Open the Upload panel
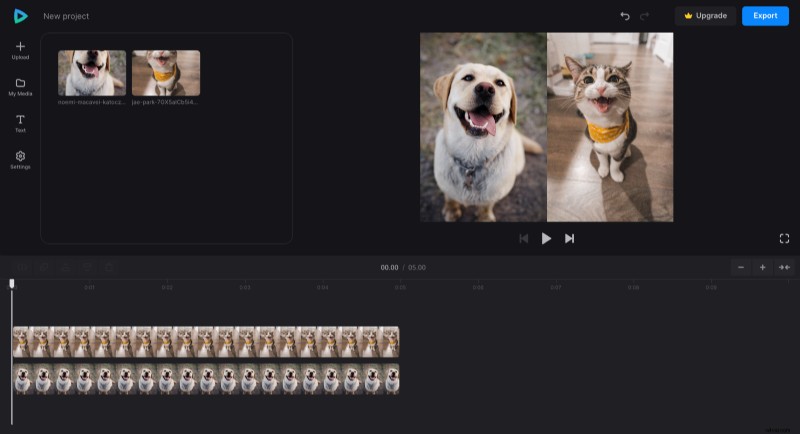 click(x=20, y=50)
